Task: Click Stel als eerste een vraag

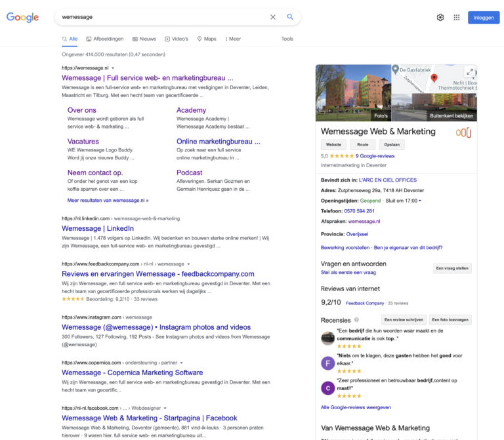Action: pyautogui.click(x=348, y=272)
